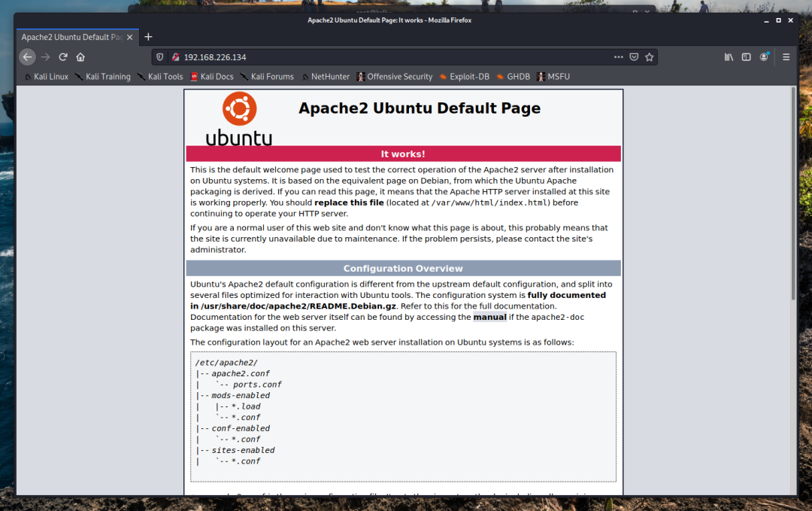Open Kali Linux bookmark
Screen dimensions: 812x511
tap(46, 77)
